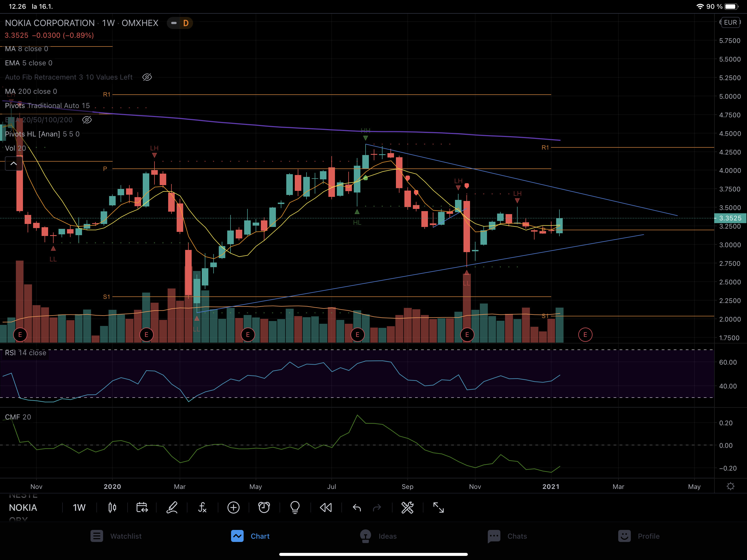747x560 pixels.
Task: Open the indicators fx icon
Action: (202, 507)
